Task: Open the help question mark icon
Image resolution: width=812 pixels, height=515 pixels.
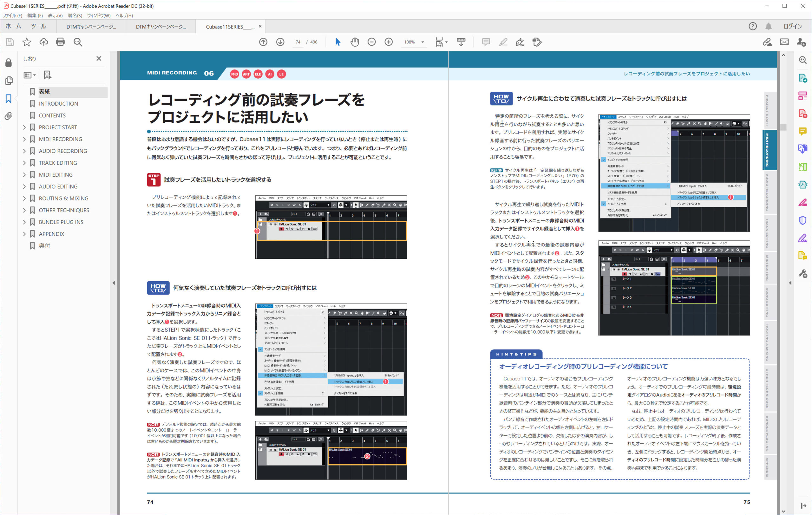Action: [753, 26]
